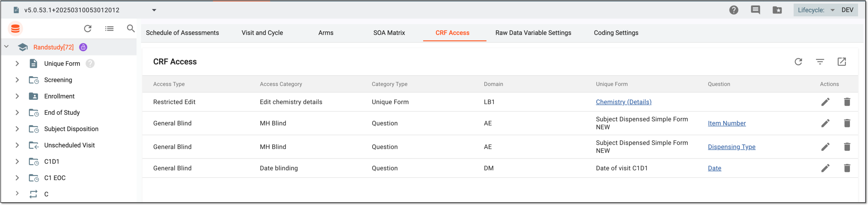Select the CRF Access tab
Image resolution: width=868 pixels, height=205 pixels.
click(452, 33)
